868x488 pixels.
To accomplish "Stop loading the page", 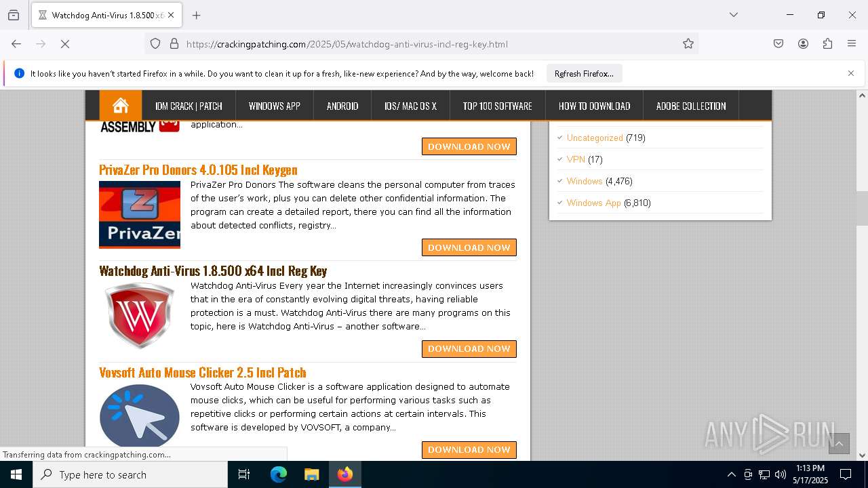I will [65, 44].
